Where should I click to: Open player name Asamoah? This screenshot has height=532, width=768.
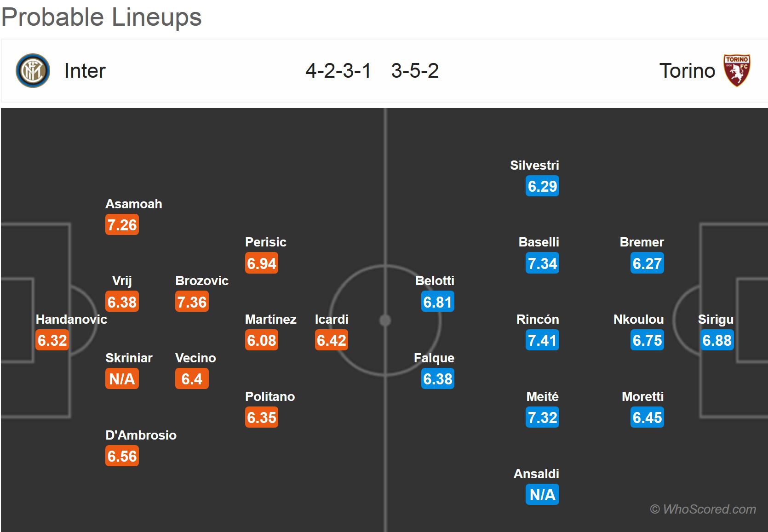point(133,204)
